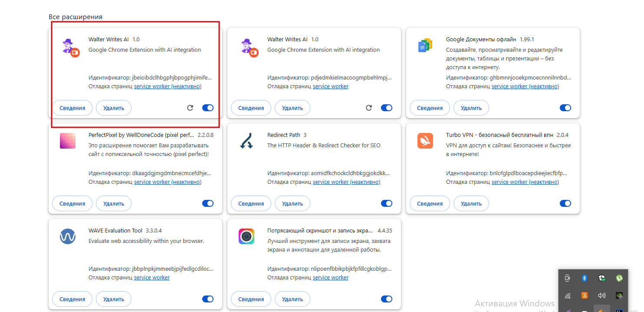Open the NVIDIA tray icon
Screen dimensions: 644x312
coord(619,295)
